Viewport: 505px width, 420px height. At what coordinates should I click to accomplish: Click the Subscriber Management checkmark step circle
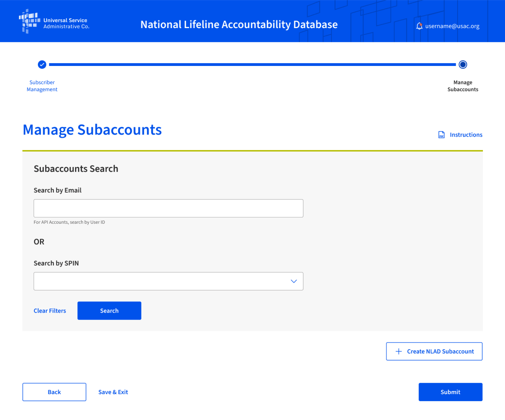(42, 65)
